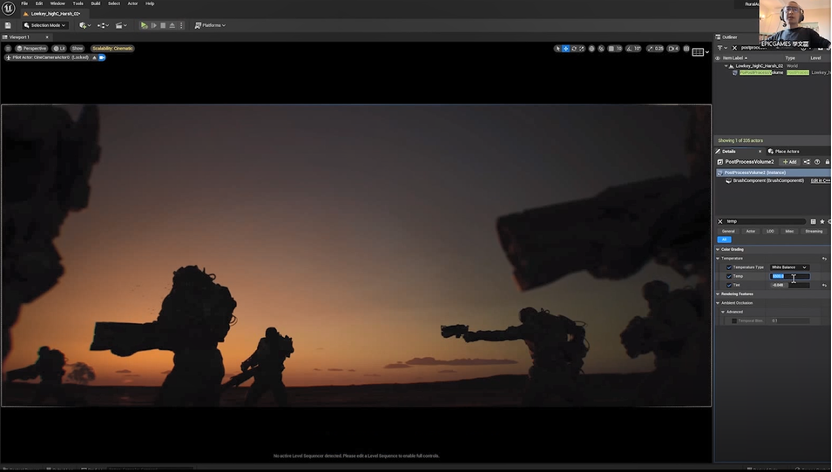Image resolution: width=832 pixels, height=472 pixels.
Task: Open the Tools menu
Action: 78,3
